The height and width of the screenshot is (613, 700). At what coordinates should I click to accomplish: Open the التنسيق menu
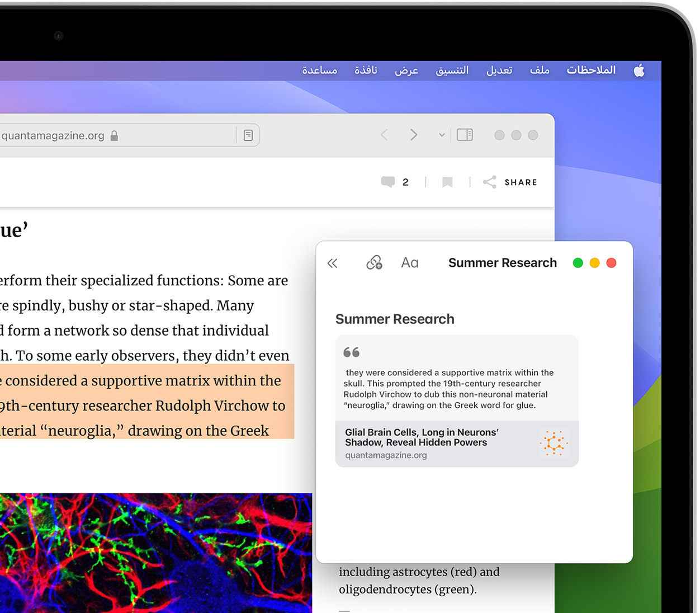click(452, 70)
